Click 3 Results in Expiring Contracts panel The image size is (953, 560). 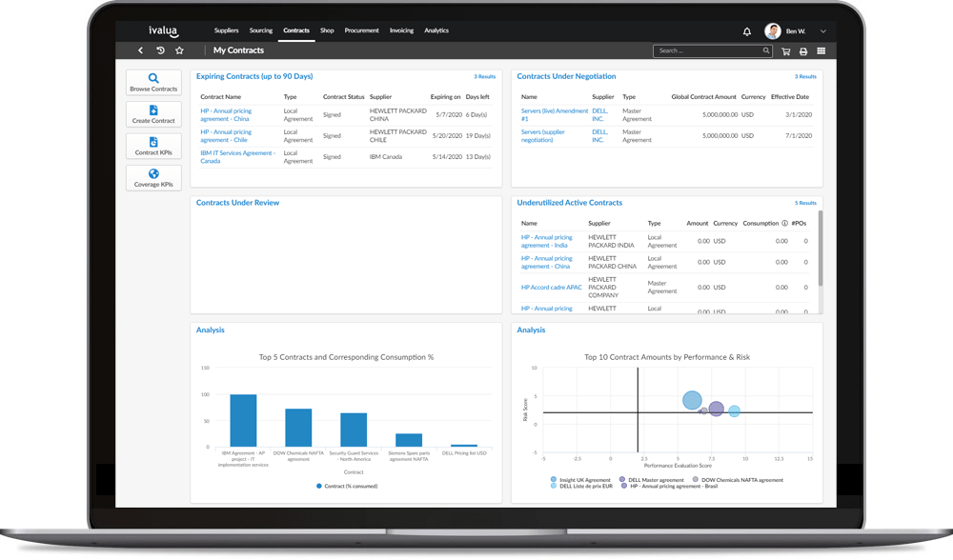[484, 76]
